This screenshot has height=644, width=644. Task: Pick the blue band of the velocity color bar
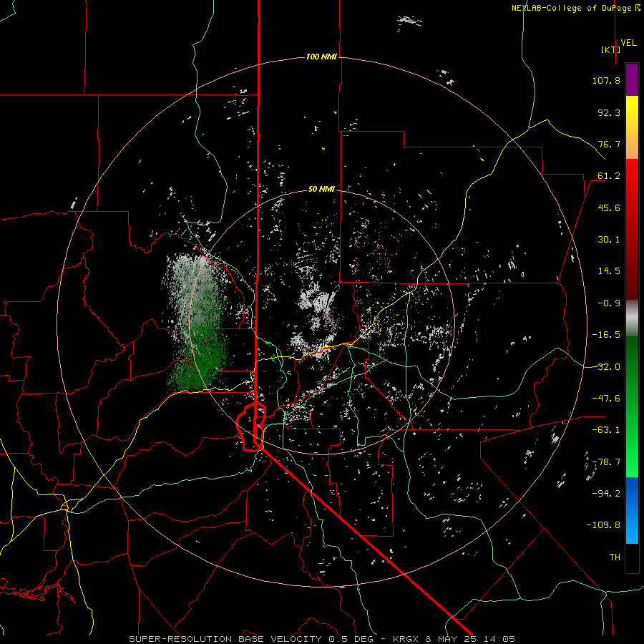tap(632, 510)
